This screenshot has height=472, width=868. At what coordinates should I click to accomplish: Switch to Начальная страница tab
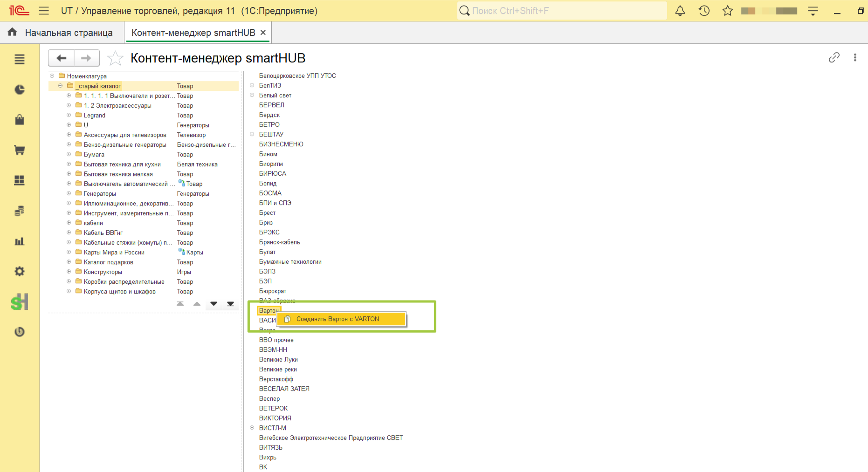coord(62,33)
